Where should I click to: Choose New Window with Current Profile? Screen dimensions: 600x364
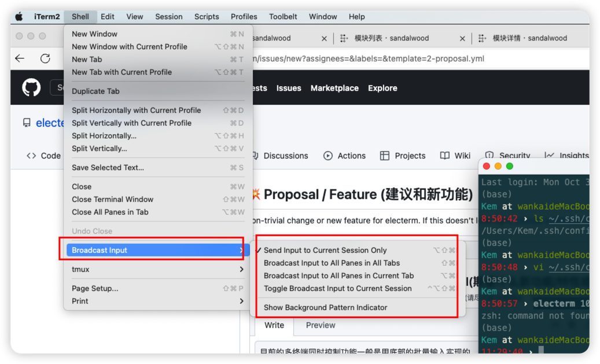click(157, 46)
